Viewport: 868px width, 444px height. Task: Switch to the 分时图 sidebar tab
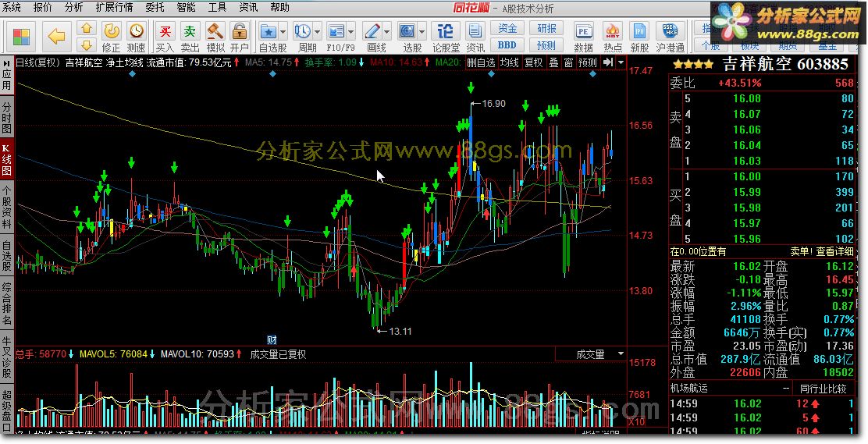coord(7,117)
